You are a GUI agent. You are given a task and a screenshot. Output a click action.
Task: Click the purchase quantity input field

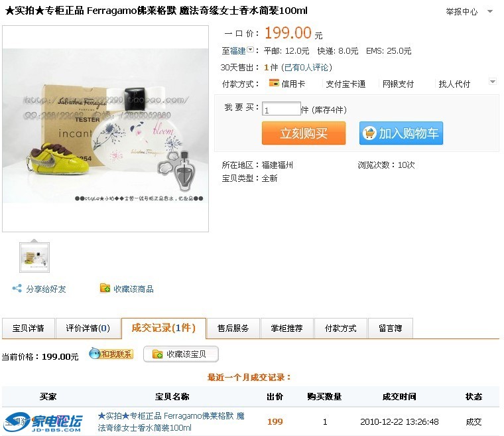[281, 109]
